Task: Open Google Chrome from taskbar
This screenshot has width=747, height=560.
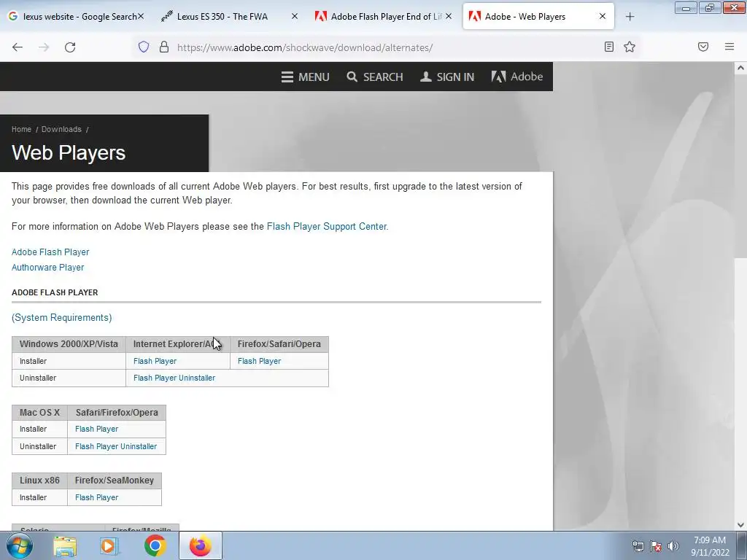Action: pyautogui.click(x=155, y=545)
